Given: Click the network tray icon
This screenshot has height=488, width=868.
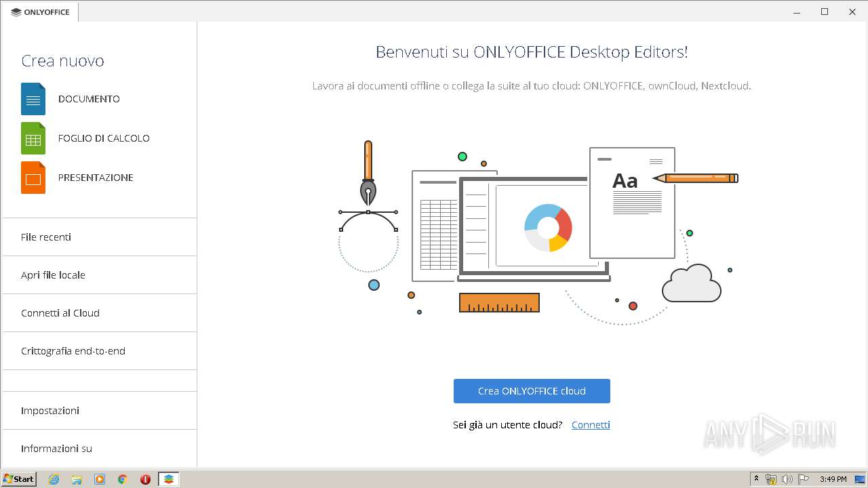Looking at the screenshot, I should tap(771, 479).
